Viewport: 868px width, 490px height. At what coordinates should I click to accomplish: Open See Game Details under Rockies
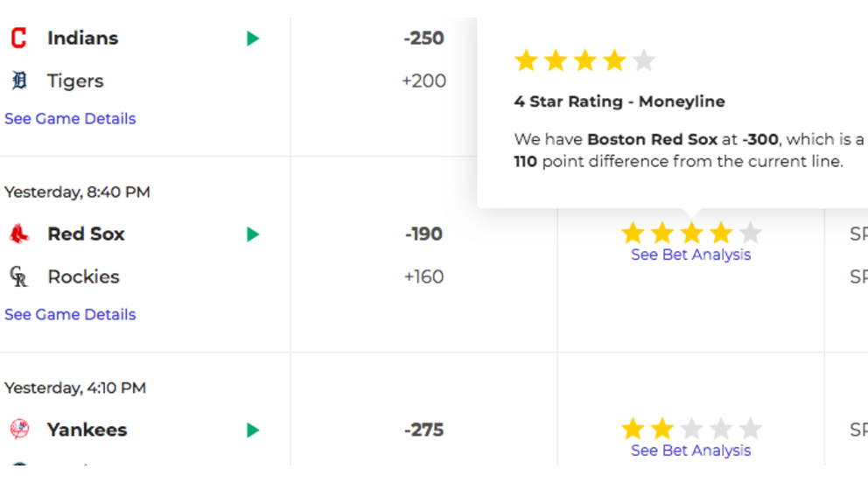click(x=70, y=314)
